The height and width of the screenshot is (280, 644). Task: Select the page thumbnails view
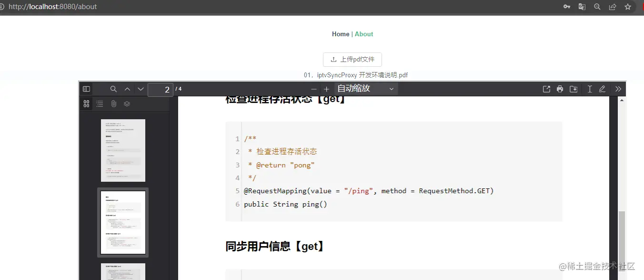coord(86,104)
